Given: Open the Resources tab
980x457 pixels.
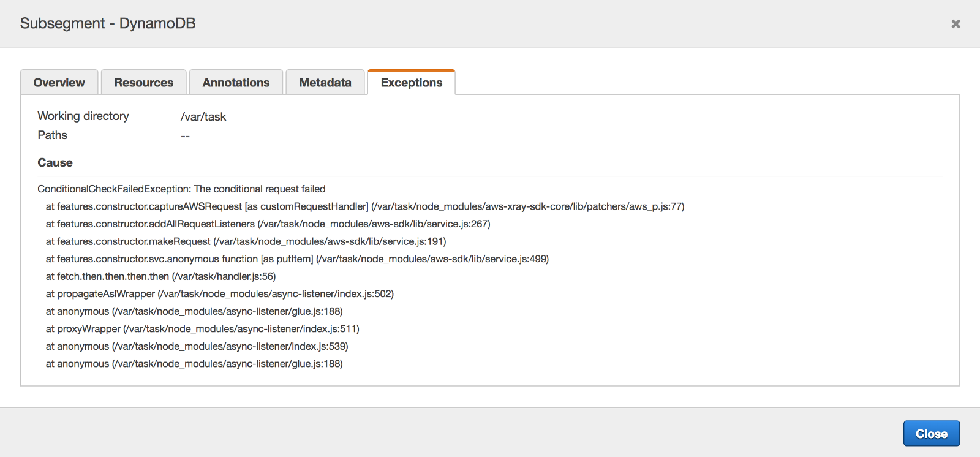Looking at the screenshot, I should (144, 83).
